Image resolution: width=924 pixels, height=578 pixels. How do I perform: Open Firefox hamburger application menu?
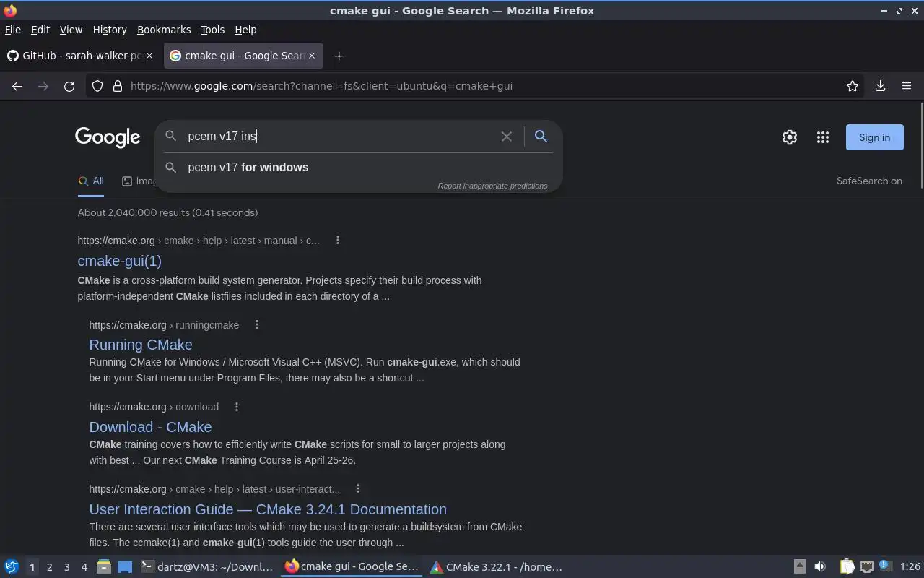907,86
